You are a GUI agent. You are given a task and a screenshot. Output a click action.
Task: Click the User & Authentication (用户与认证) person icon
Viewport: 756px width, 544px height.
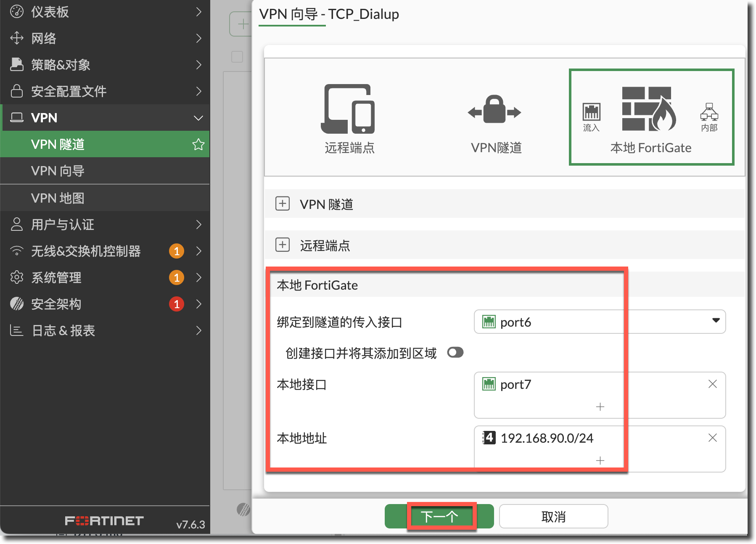(17, 224)
